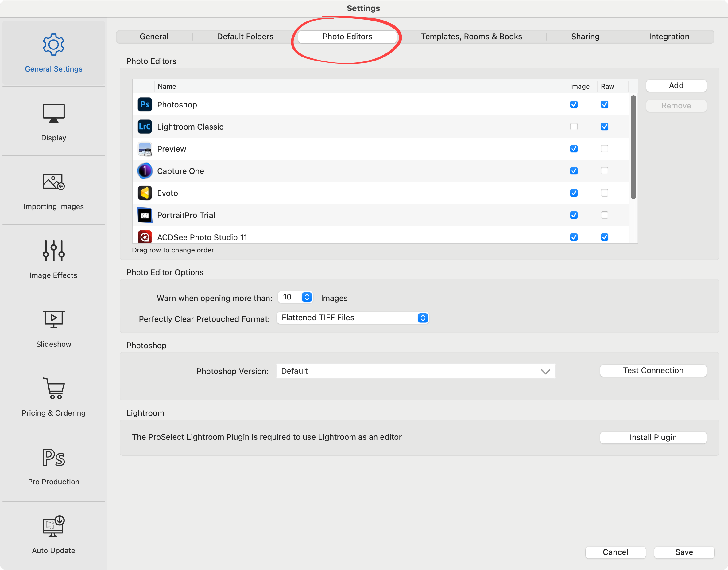728x570 pixels.
Task: Click the warn images count stepper
Action: tap(307, 297)
